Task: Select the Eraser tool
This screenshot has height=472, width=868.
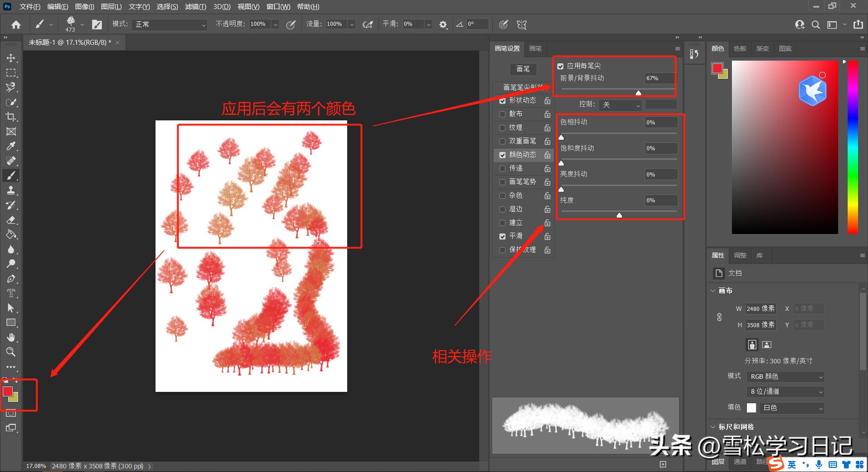Action: [11, 220]
